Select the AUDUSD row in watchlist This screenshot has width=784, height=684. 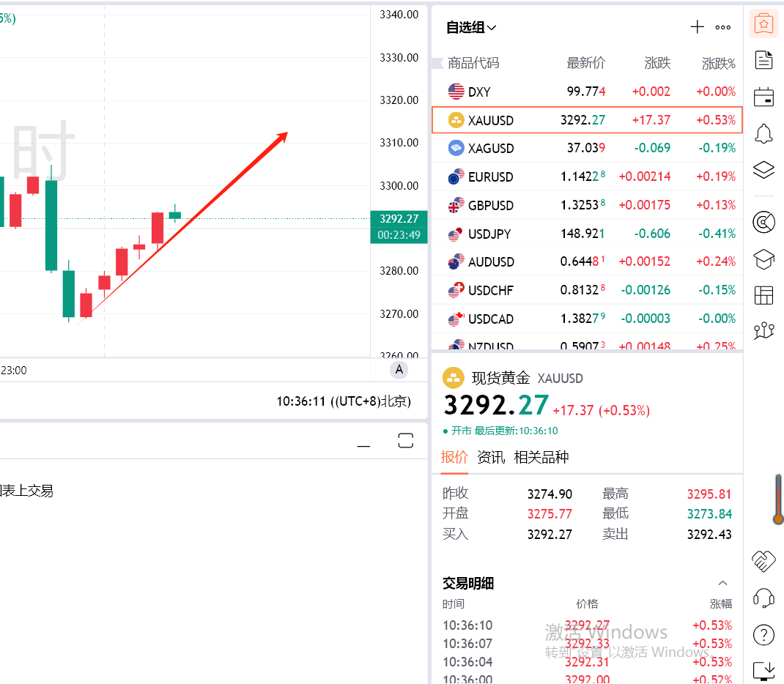[587, 261]
